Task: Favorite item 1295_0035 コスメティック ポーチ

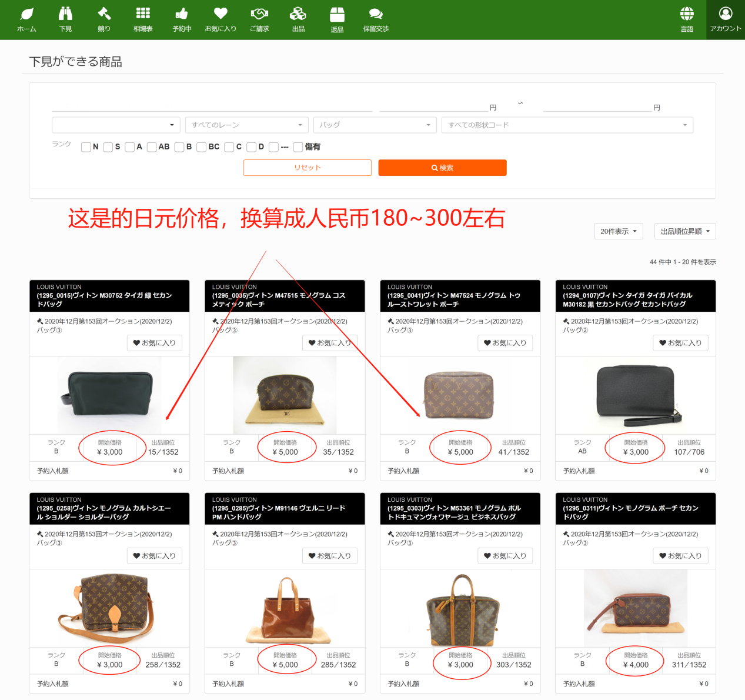Action: 330,343
